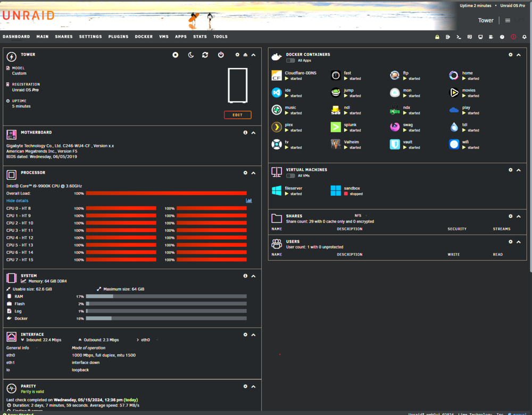Click the lock icon in top toolbar
This screenshot has width=532, height=415.
pos(437,37)
